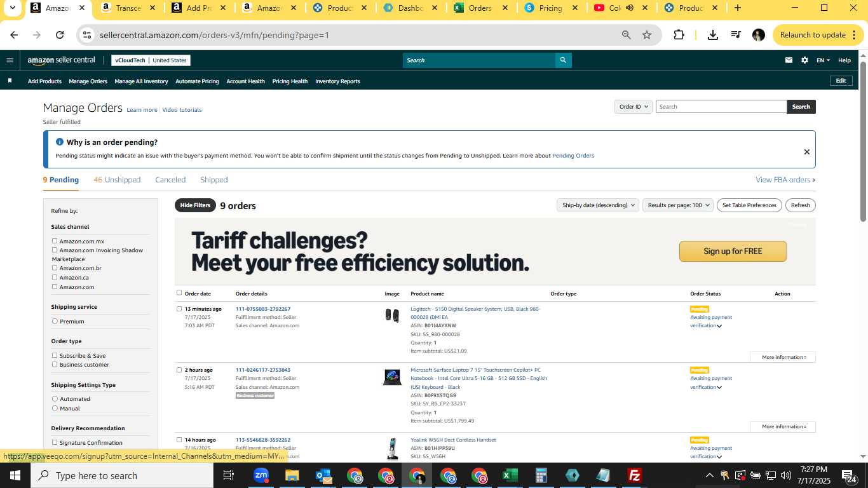Open Outlook from the taskbar
Viewport: 868px width, 488px height.
323,475
